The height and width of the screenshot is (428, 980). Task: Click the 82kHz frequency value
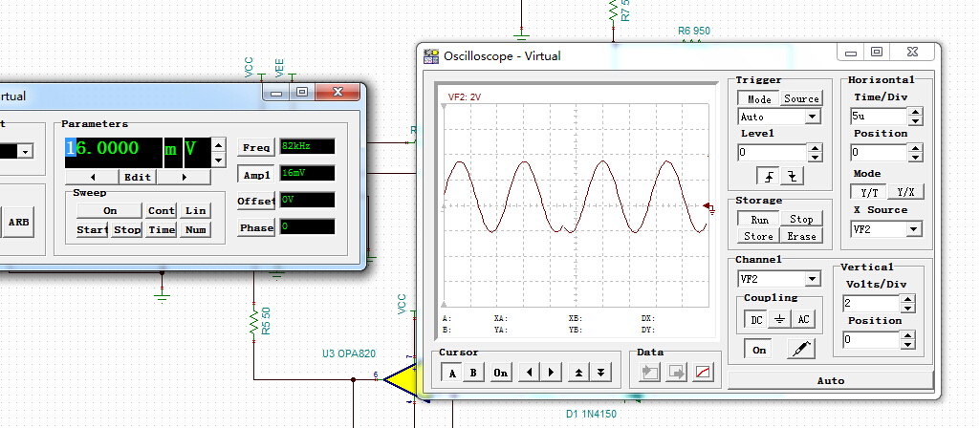307,147
